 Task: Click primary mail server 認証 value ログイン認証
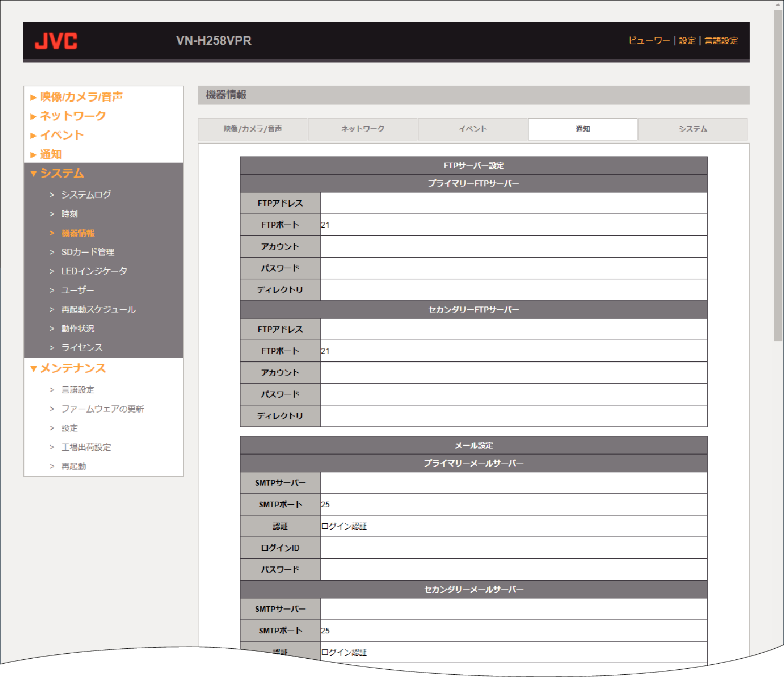coord(344,526)
